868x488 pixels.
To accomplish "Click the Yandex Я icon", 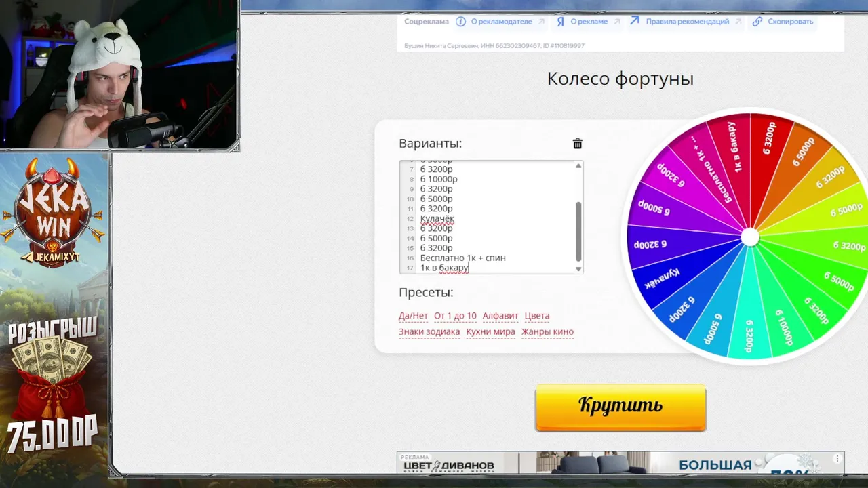I will pyautogui.click(x=560, y=22).
